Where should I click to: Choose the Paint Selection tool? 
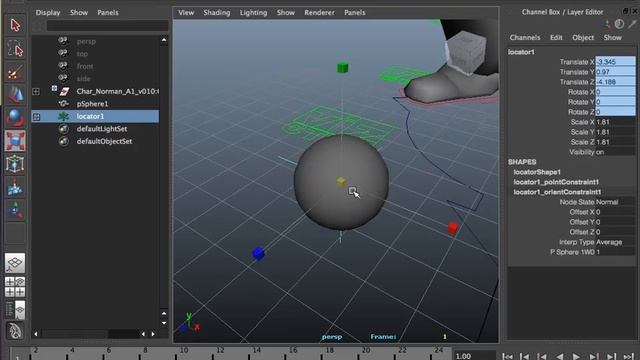15,72
